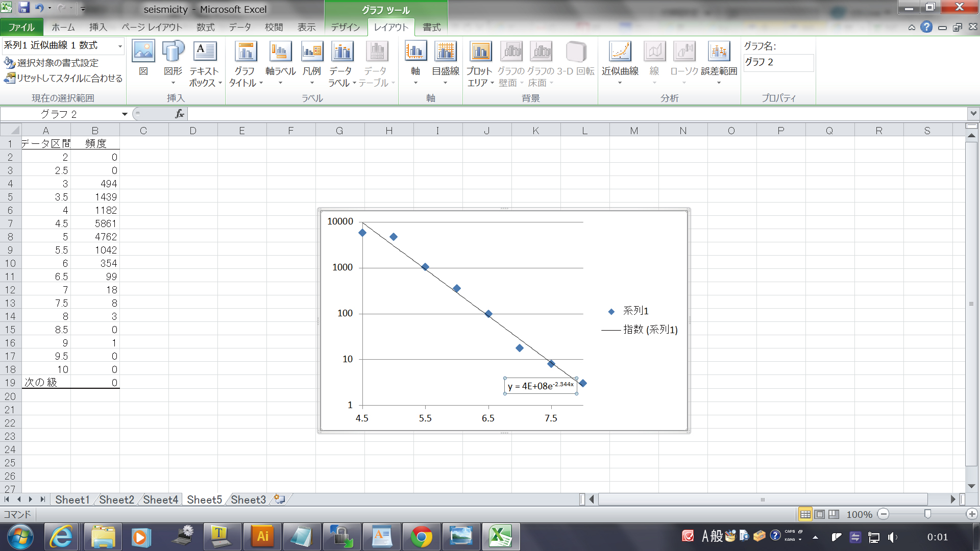This screenshot has height=551, width=980.
Task: Open the Sheet1 worksheet tab
Action: (72, 499)
